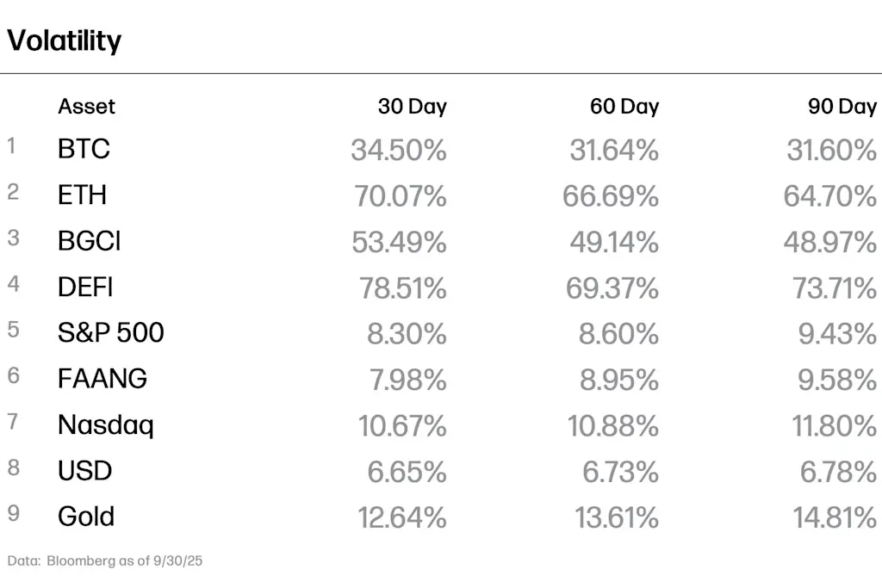Click the 30 Day column header
Screen dimensions: 882x588
[x=413, y=106]
